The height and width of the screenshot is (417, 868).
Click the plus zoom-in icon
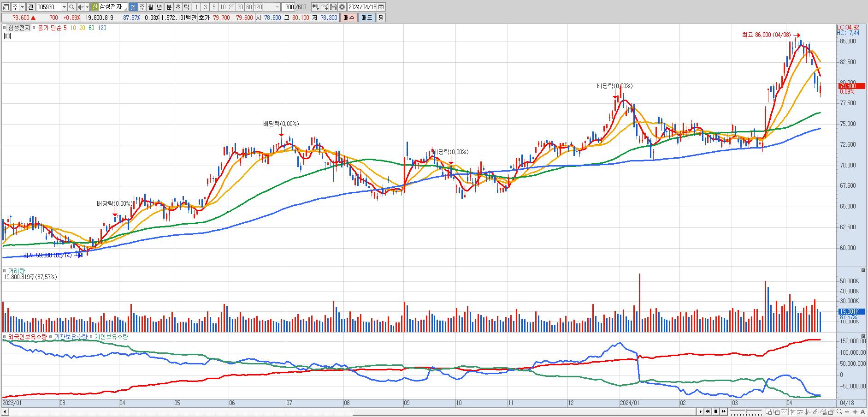pyautogui.click(x=855, y=412)
